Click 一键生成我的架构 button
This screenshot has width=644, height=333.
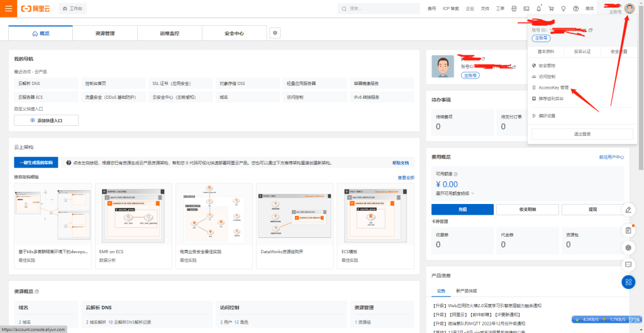[36, 162]
